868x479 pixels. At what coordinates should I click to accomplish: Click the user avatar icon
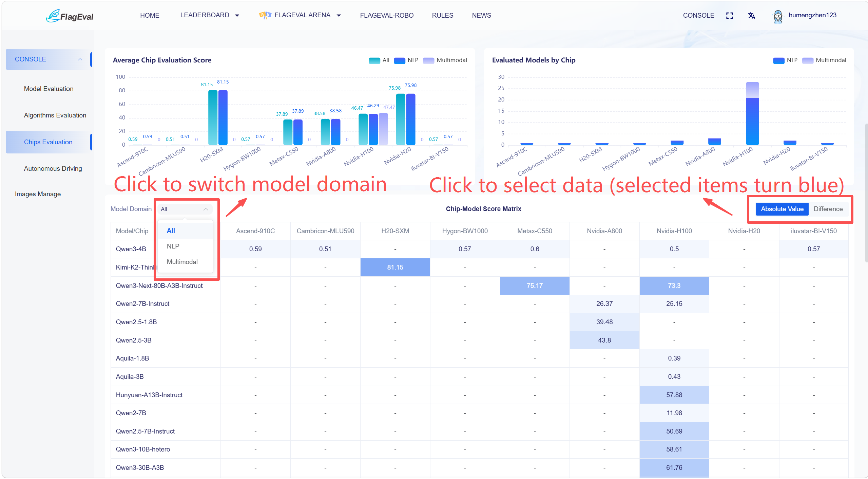(778, 16)
